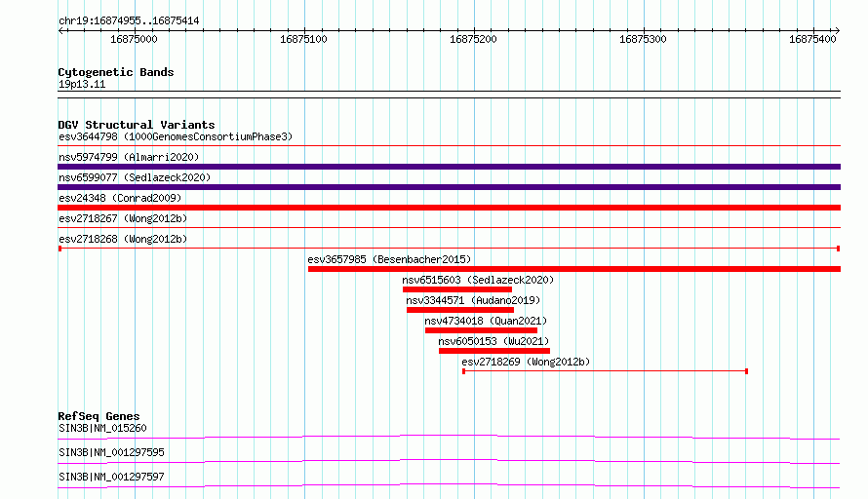Select the esv2718268 Wong2012b variant label
This screenshot has height=499, width=868.
pos(123,239)
